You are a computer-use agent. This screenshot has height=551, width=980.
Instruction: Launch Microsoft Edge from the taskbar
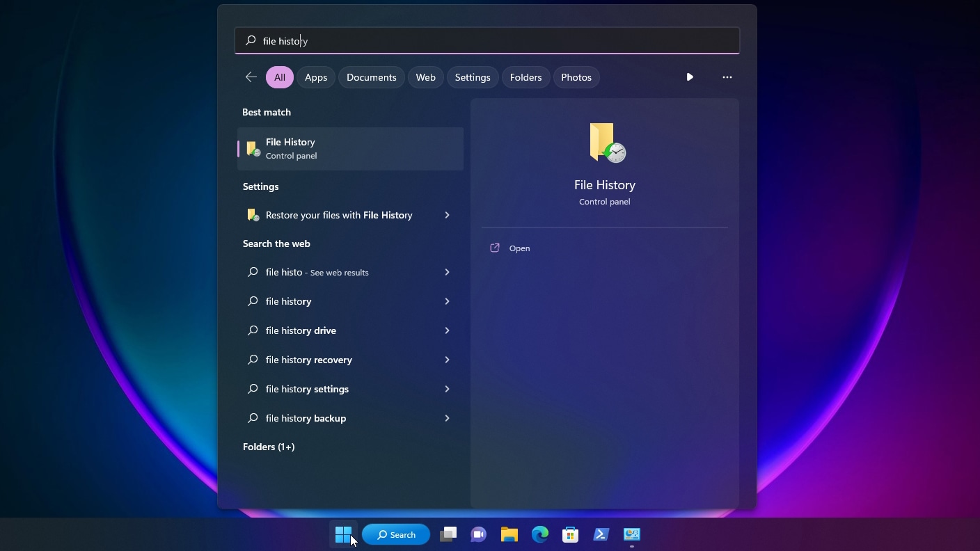pyautogui.click(x=540, y=534)
